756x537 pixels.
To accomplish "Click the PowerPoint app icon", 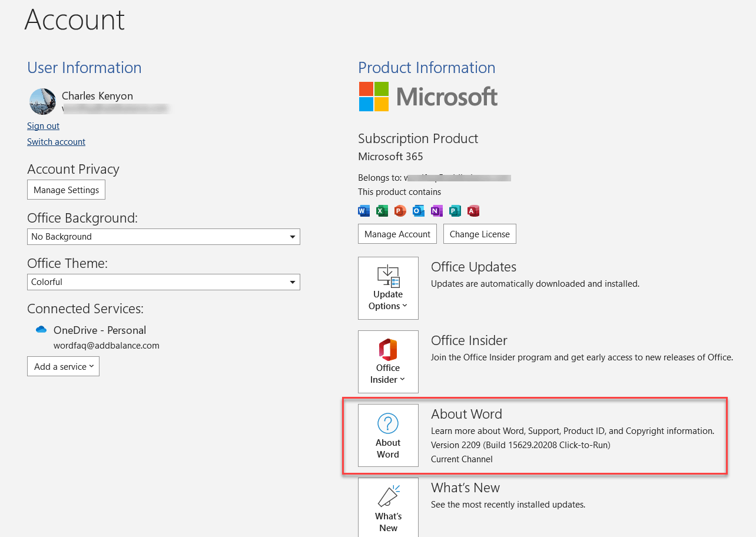I will coord(400,211).
